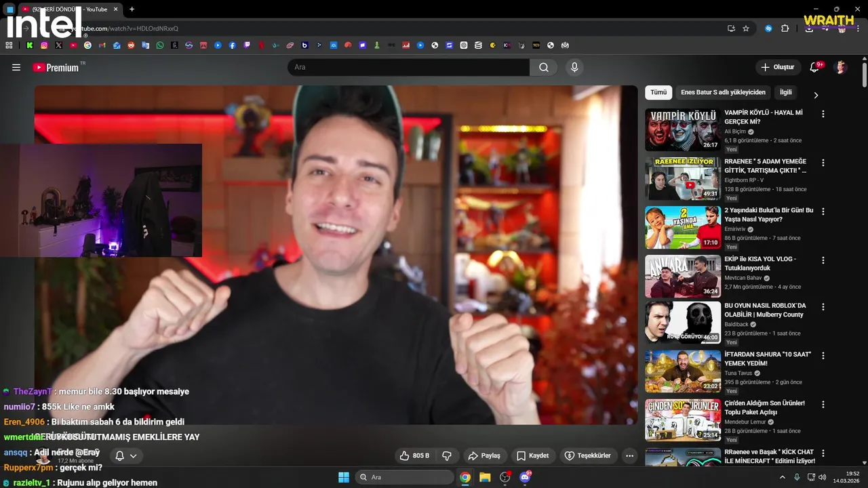The width and height of the screenshot is (868, 488).
Task: Open the Baldiback Roblox video thumbnail
Action: [x=683, y=323]
